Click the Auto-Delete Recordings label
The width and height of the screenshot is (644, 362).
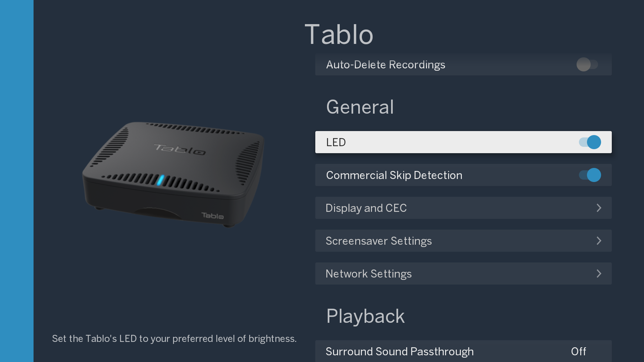pos(386,65)
